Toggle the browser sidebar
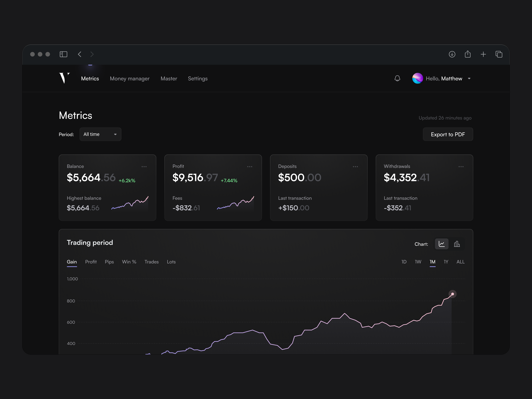Viewport: 532px width, 399px height. [x=63, y=54]
